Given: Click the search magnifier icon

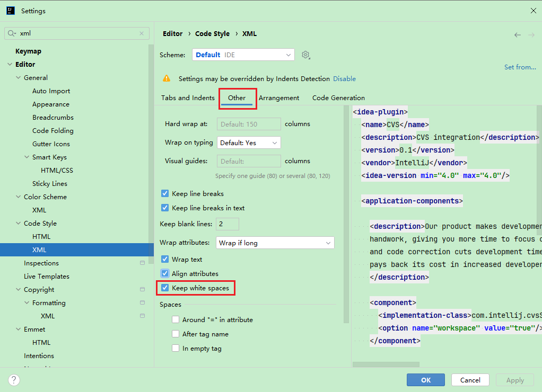Looking at the screenshot, I should 12,33.
